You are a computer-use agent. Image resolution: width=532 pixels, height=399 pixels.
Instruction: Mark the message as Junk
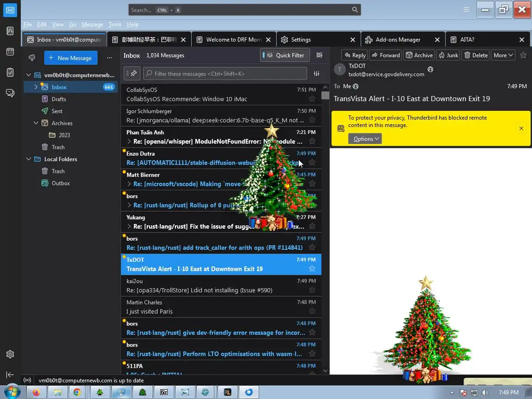pyautogui.click(x=448, y=55)
